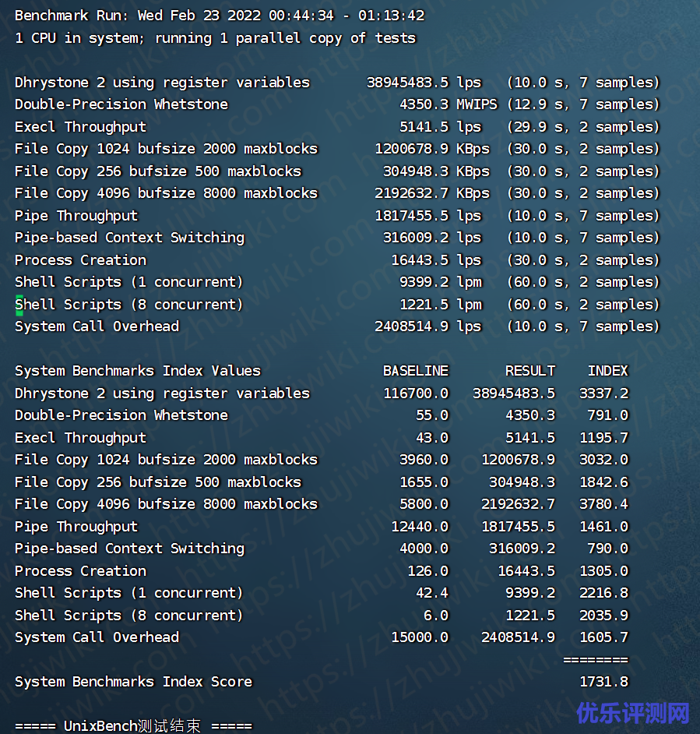
Task: Select the 2035.9 shell scripts index
Action: coord(603,616)
